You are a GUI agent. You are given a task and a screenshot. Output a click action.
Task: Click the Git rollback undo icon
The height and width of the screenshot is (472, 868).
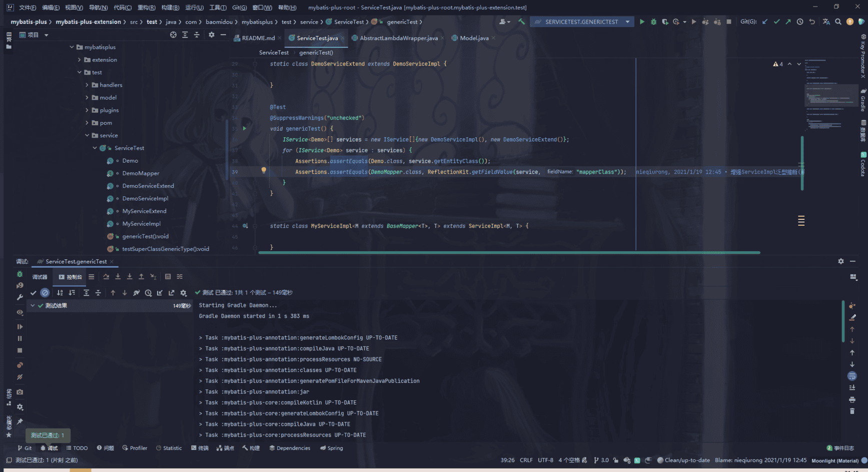[812, 22]
